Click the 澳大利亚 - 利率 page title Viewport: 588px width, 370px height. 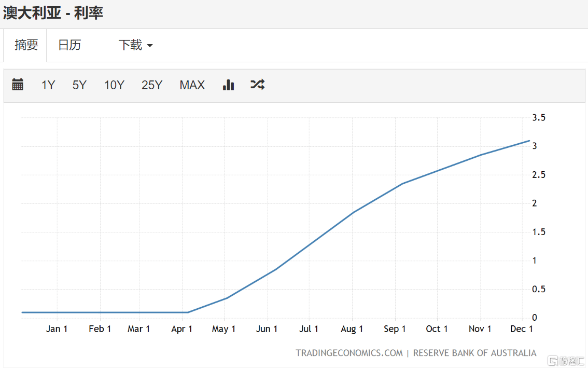[x=53, y=13]
